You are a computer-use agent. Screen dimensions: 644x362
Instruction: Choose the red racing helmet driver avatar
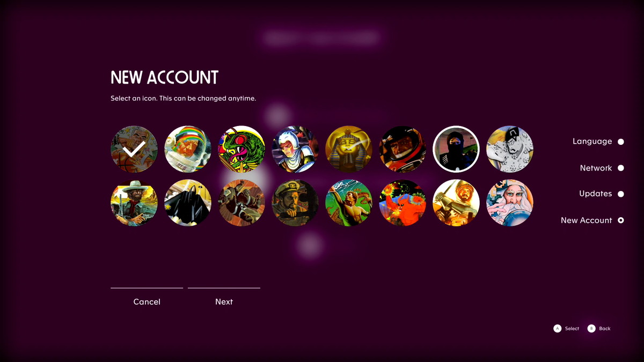(x=402, y=149)
